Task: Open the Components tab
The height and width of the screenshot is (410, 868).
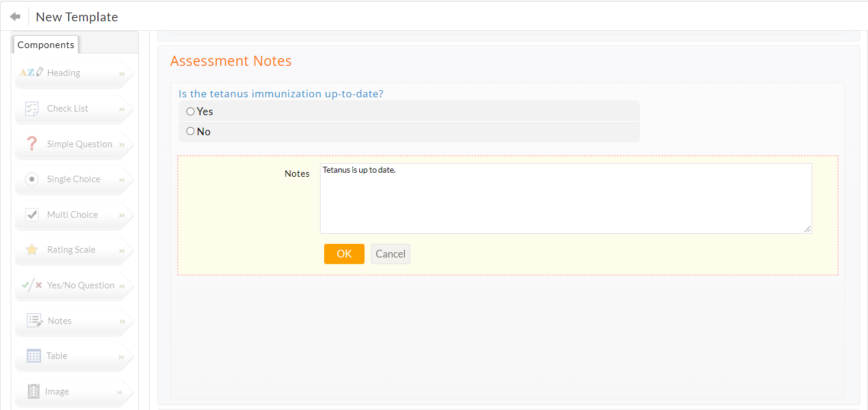Action: pos(46,45)
